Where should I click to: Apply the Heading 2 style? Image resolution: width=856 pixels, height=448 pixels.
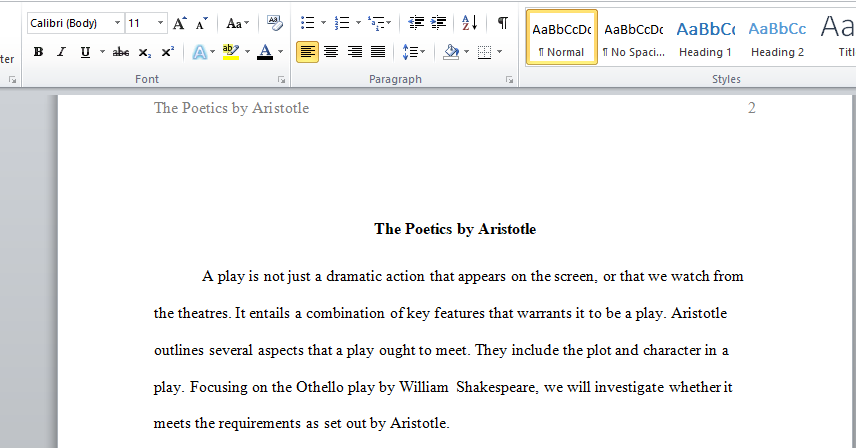777,38
